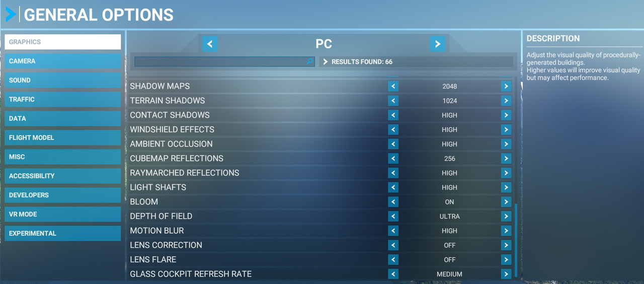Screen dimensions: 644x284
Task: Open the Accessibility options category
Action: 63,176
